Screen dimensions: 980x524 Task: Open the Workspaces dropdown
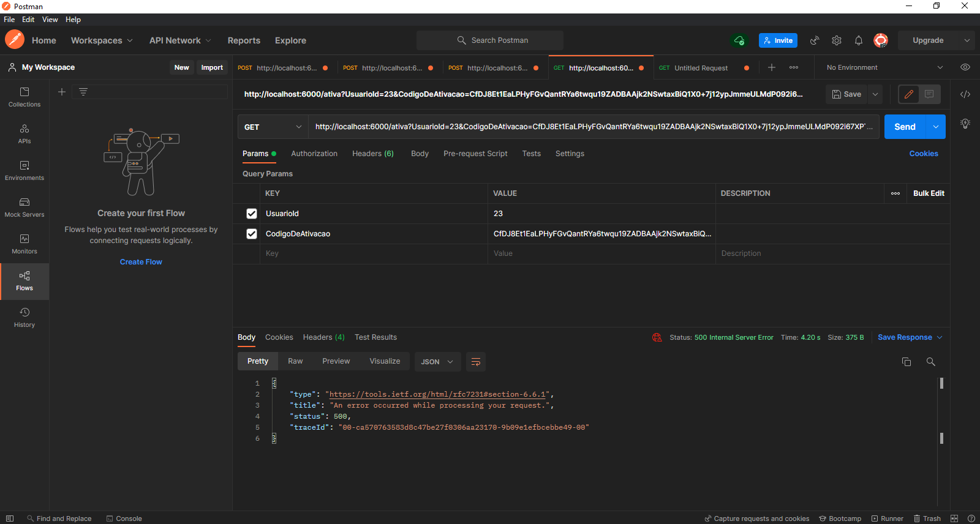(x=102, y=40)
